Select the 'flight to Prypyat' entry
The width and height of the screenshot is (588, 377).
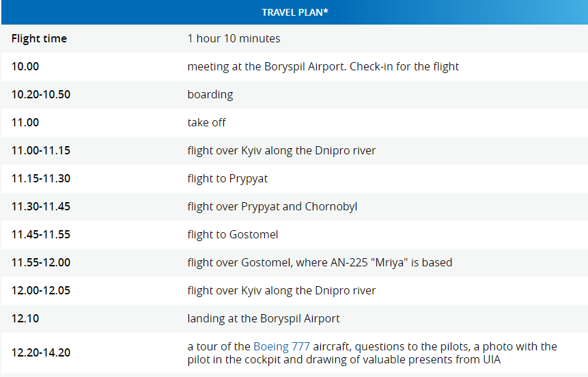click(x=227, y=179)
